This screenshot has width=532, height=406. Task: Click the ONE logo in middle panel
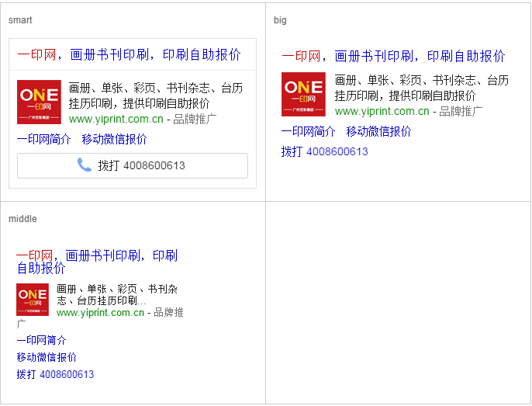coord(33,300)
